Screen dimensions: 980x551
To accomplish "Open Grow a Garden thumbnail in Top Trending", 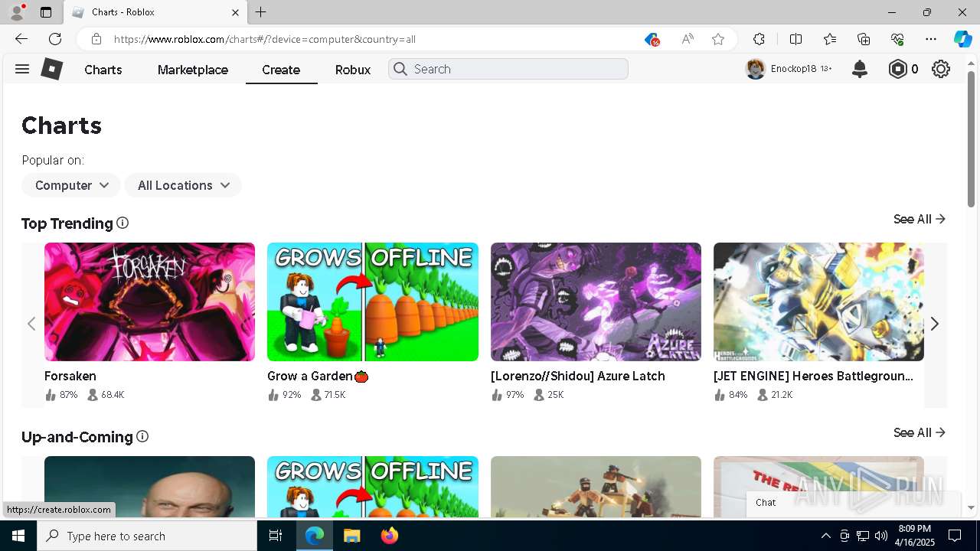I will (373, 302).
